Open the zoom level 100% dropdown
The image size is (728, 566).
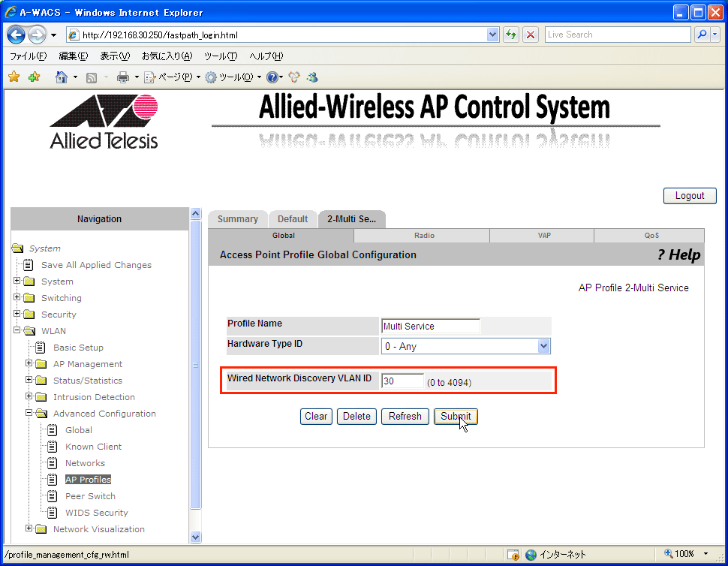[705, 554]
